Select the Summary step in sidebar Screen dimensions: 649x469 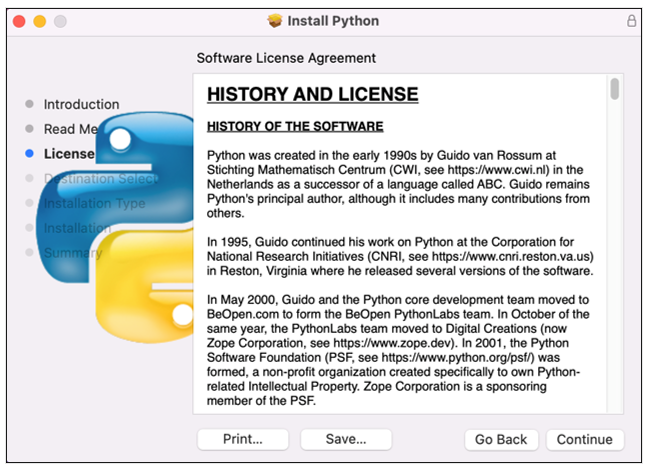point(73,253)
